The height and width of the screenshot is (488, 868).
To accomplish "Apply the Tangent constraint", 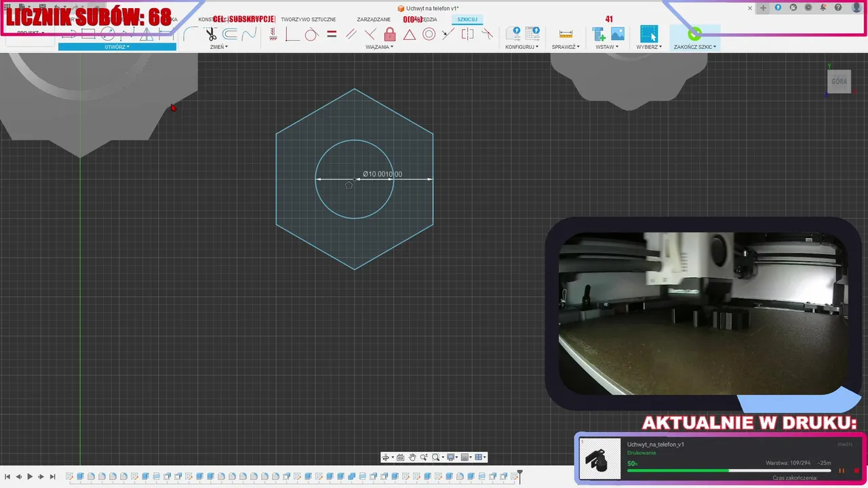I will 311,34.
